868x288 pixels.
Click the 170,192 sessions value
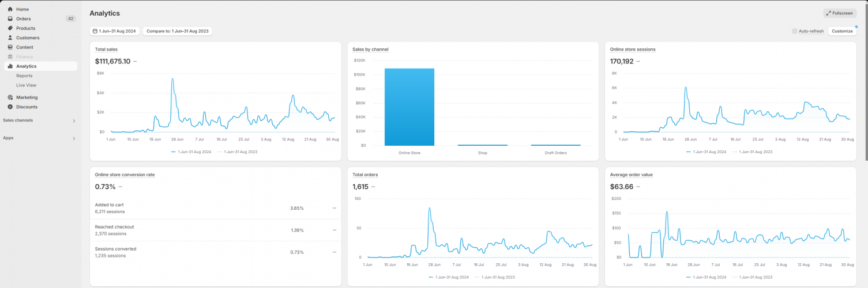[622, 61]
